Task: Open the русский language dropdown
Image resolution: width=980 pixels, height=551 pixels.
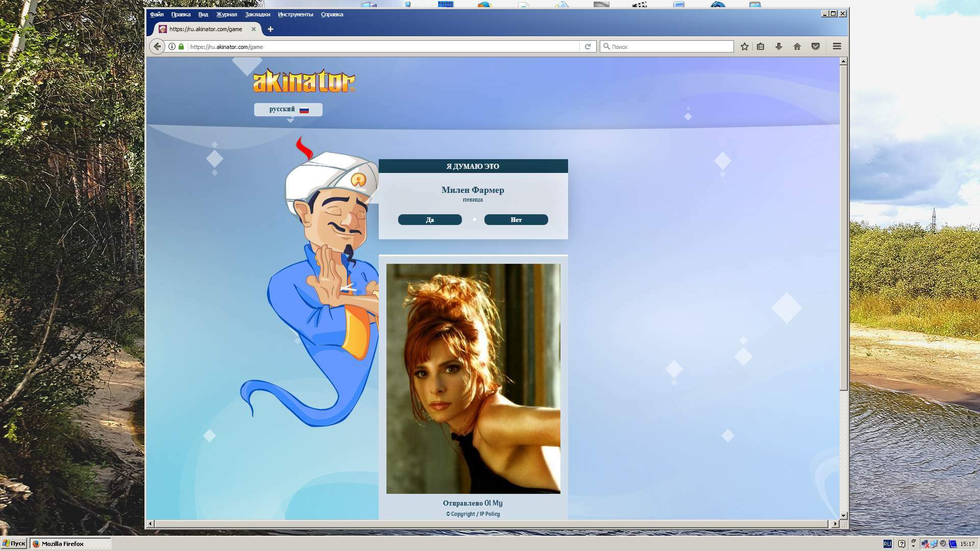Action: coord(288,109)
